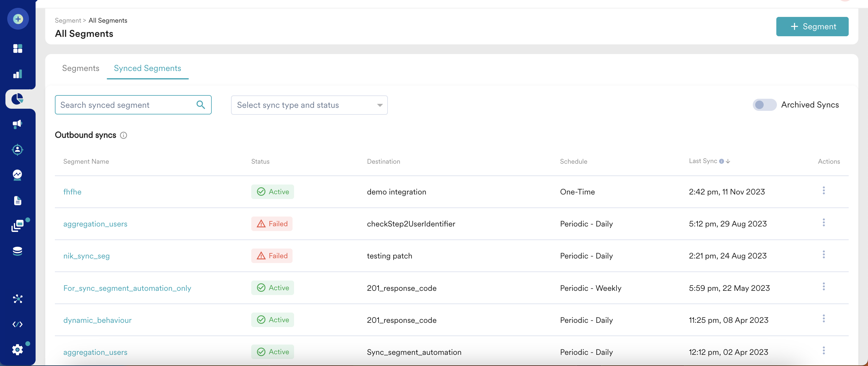
Task: Open the code brackets developer icon
Action: [x=17, y=324]
